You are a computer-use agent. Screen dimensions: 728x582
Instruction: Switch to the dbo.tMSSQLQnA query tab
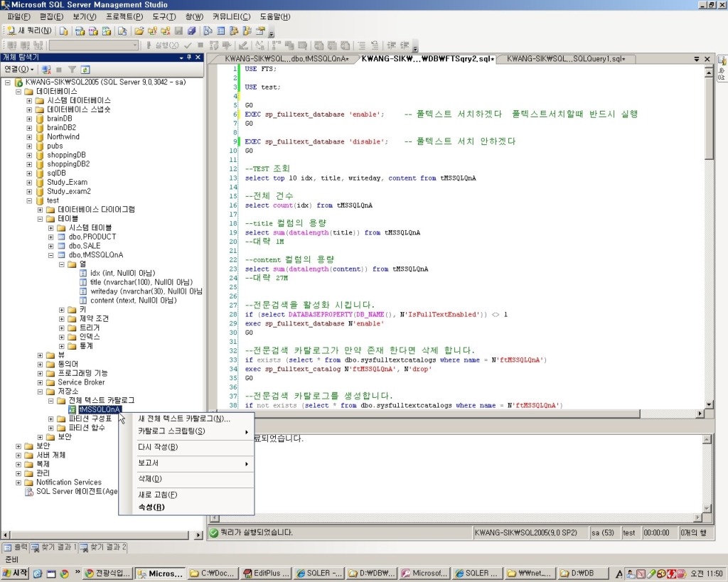pos(286,59)
